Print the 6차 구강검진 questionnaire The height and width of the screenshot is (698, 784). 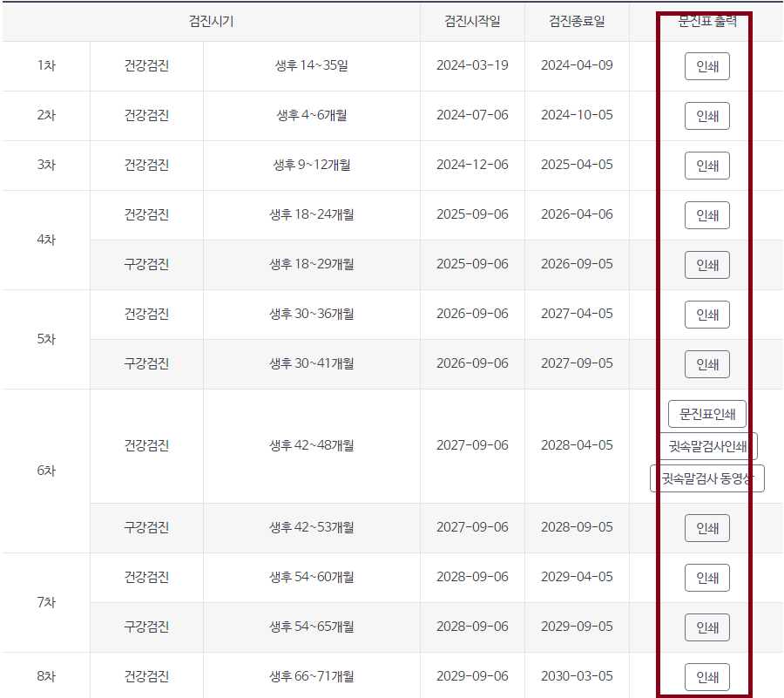point(706,527)
